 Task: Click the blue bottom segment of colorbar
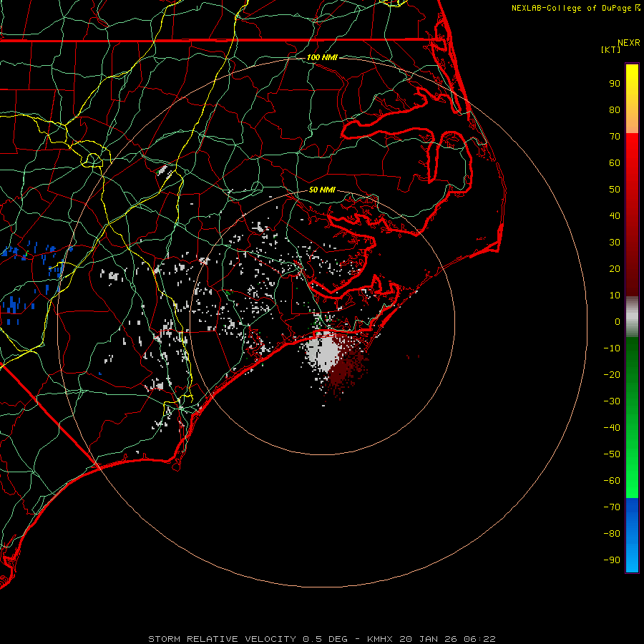point(632,535)
